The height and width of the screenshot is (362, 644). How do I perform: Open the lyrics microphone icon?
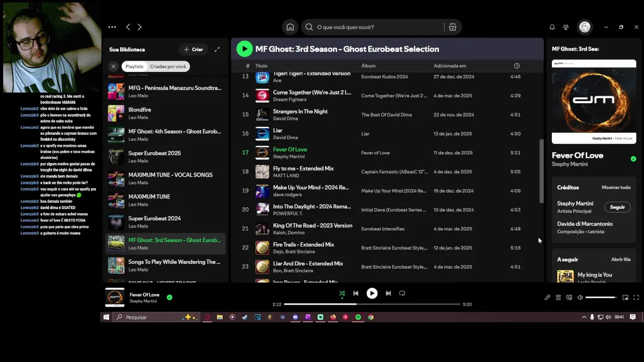[x=547, y=298]
